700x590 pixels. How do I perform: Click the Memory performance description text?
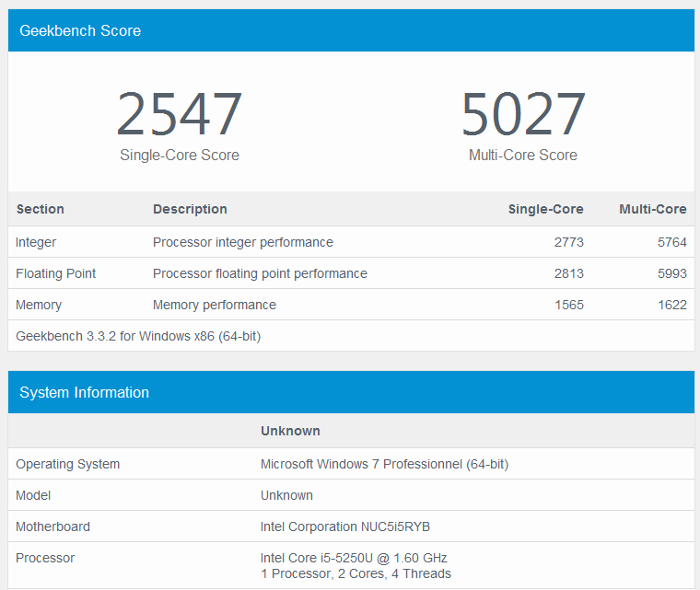(x=215, y=305)
